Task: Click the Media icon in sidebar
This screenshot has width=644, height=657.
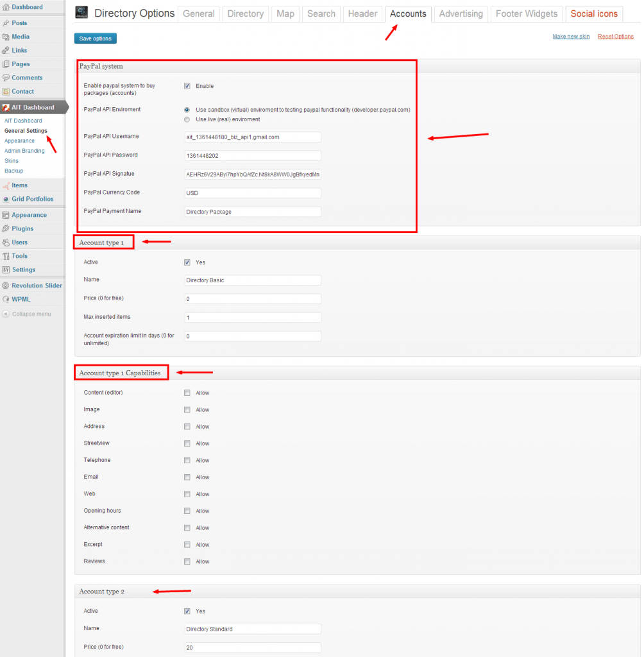Action: 6,37
